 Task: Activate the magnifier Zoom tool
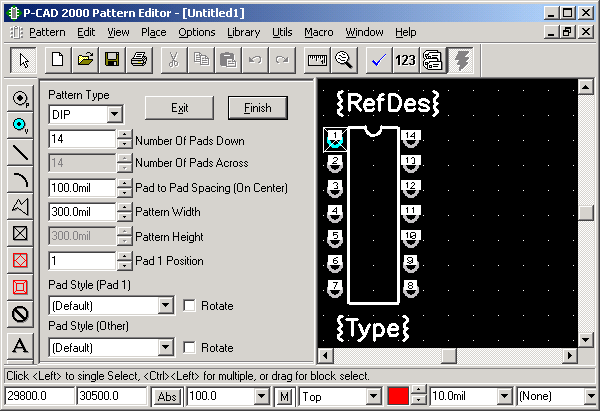(x=344, y=60)
